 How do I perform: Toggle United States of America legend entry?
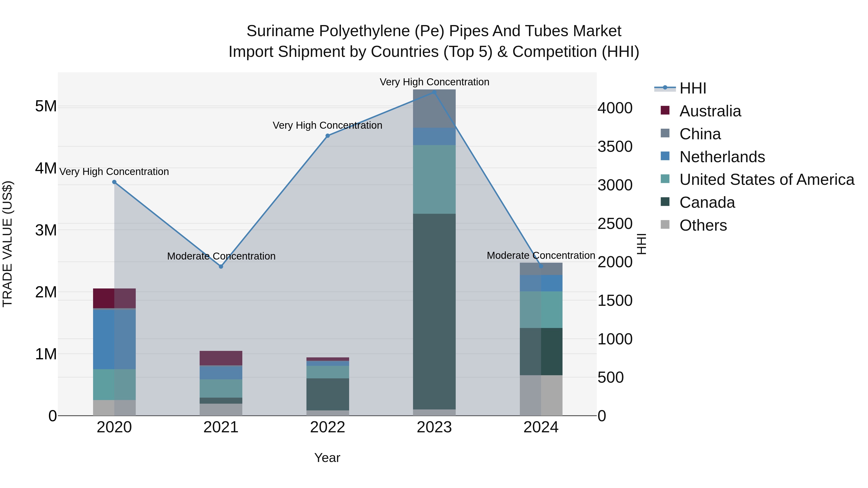point(757,180)
